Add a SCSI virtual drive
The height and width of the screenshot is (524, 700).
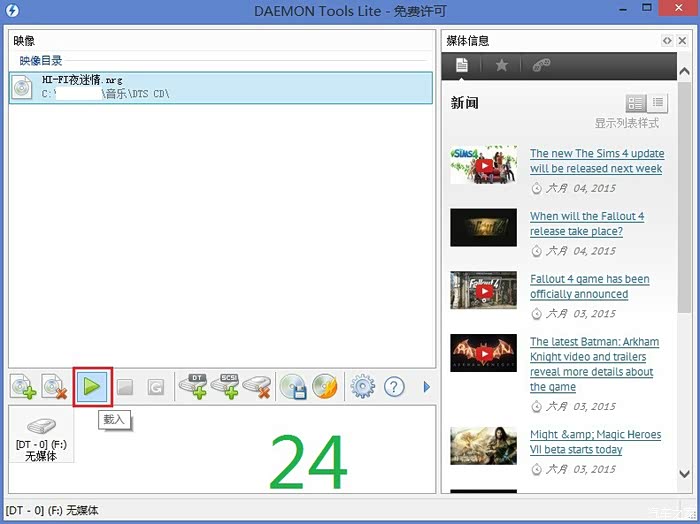[x=225, y=387]
